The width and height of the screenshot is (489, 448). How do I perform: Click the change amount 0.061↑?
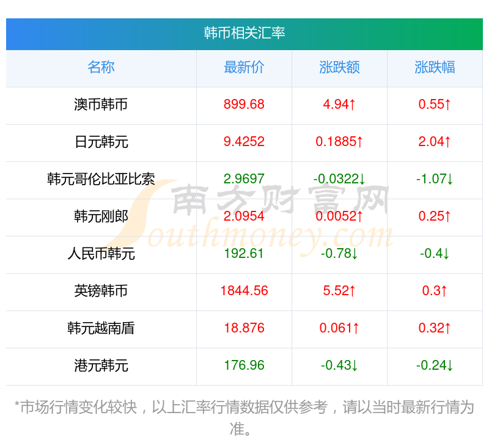(x=339, y=328)
